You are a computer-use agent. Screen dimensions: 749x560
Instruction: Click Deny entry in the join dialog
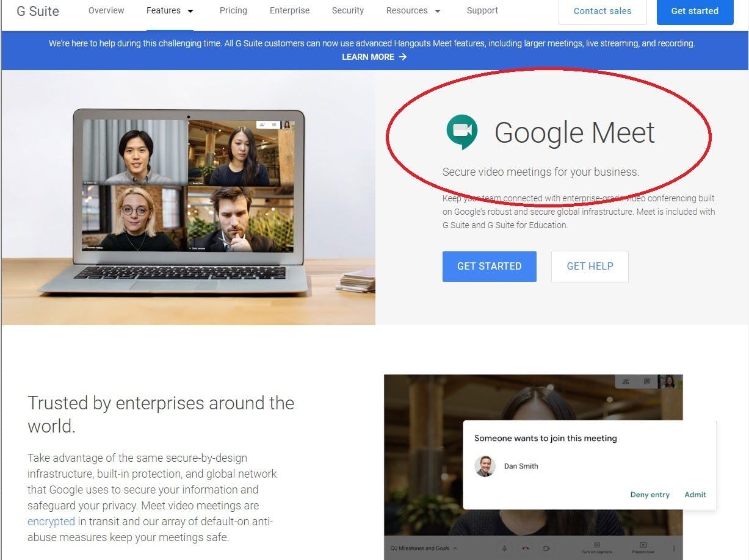coord(650,495)
